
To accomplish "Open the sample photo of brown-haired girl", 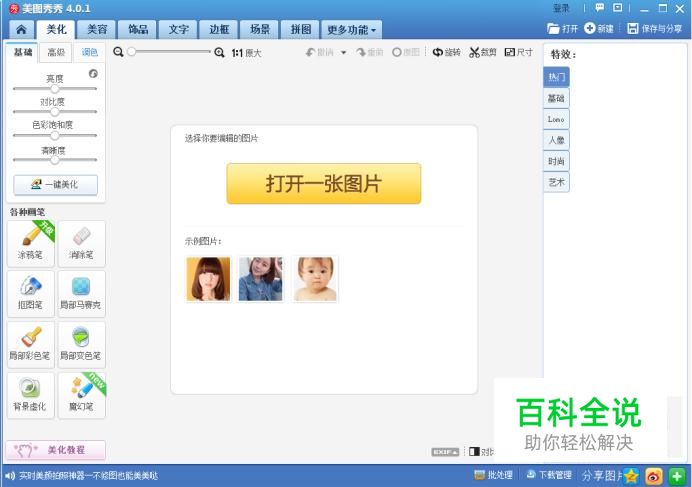I will pos(208,279).
